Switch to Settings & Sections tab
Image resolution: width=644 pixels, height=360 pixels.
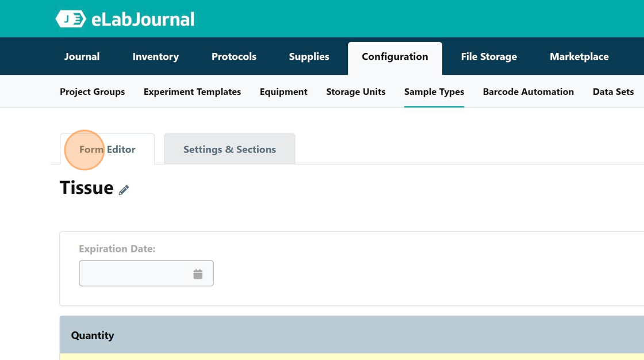click(229, 149)
